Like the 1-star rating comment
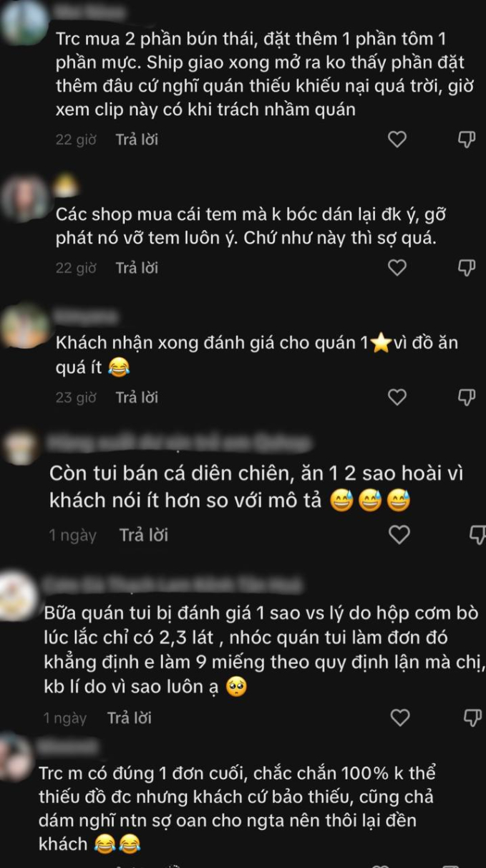 point(397,397)
